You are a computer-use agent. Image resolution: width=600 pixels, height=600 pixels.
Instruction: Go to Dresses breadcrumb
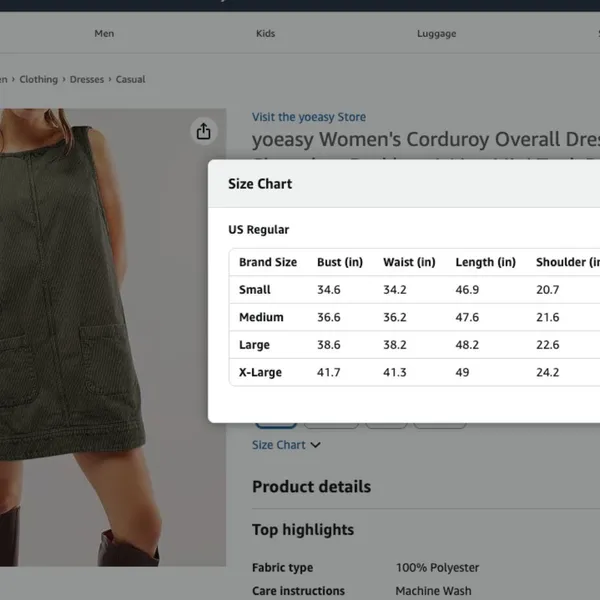(87, 79)
